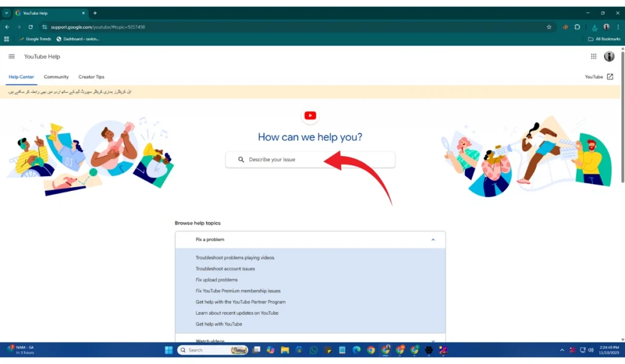Open the Google Trends bookmark
Screen dimensions: 625x364
point(35,39)
